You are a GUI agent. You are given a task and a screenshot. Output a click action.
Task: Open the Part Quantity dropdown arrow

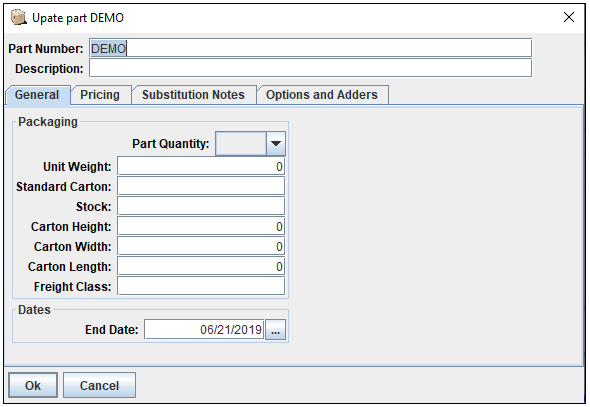coord(275,143)
